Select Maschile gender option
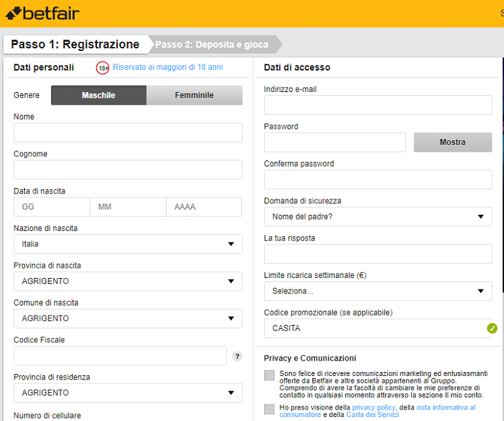This screenshot has height=421, width=504. click(x=99, y=95)
